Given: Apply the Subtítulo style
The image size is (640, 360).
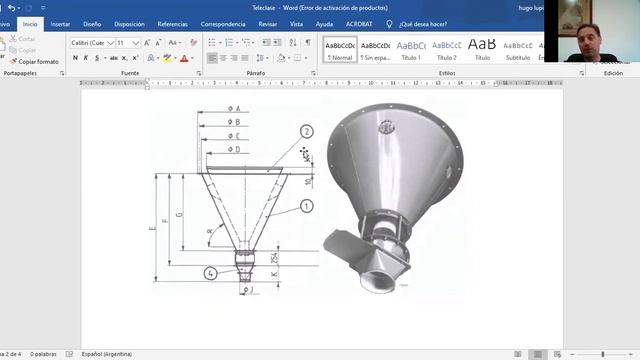Looking at the screenshot, I should coord(518,50).
